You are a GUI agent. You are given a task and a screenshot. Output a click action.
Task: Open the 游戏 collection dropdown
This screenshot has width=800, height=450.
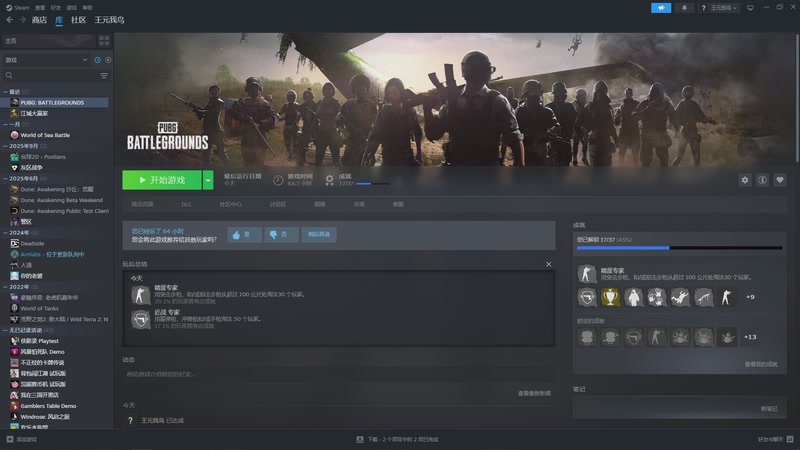pyautogui.click(x=46, y=60)
